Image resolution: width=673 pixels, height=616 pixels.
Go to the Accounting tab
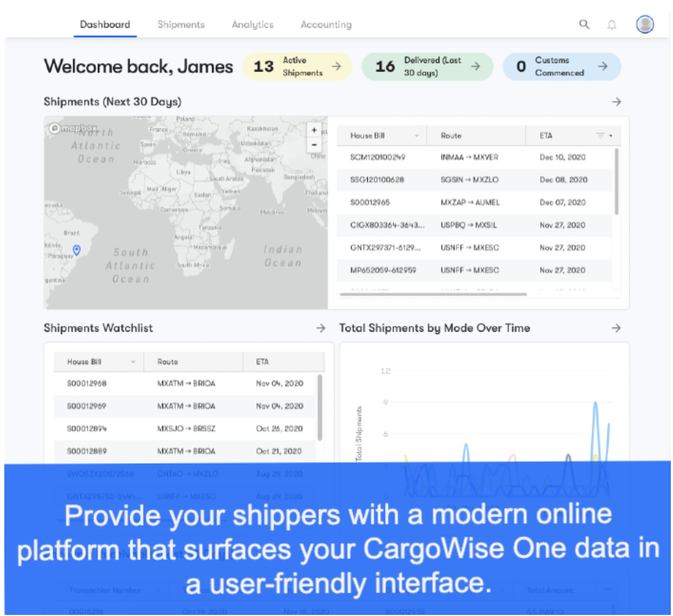(x=326, y=25)
